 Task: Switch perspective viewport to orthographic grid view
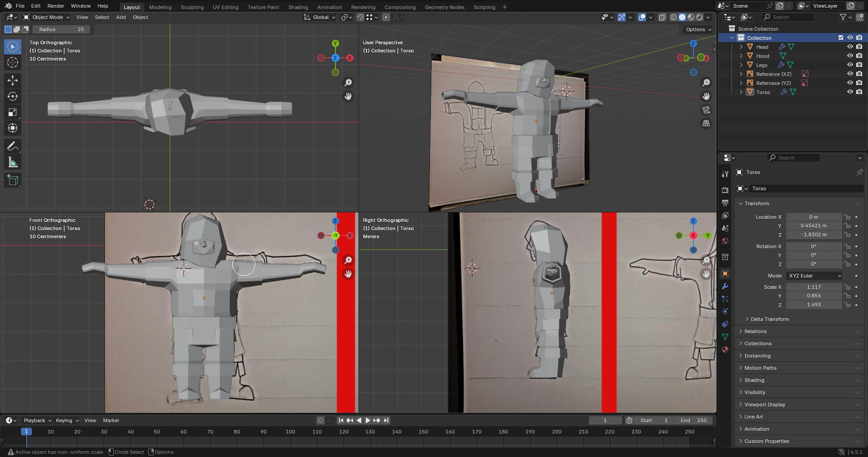click(706, 123)
